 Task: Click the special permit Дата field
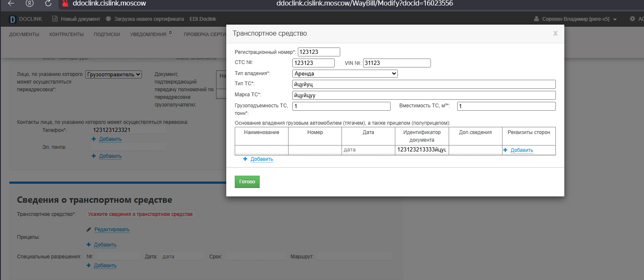click(x=182, y=257)
